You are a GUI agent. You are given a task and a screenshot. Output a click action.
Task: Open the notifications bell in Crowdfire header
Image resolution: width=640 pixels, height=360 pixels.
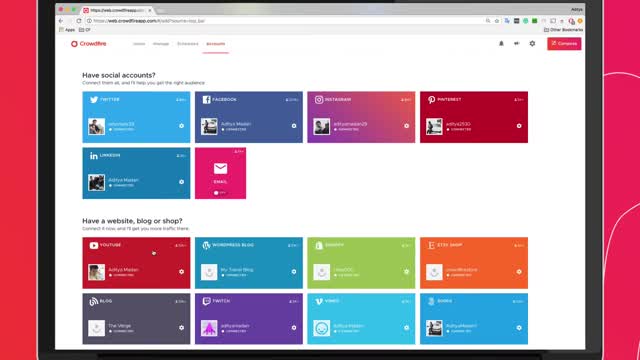pos(501,44)
